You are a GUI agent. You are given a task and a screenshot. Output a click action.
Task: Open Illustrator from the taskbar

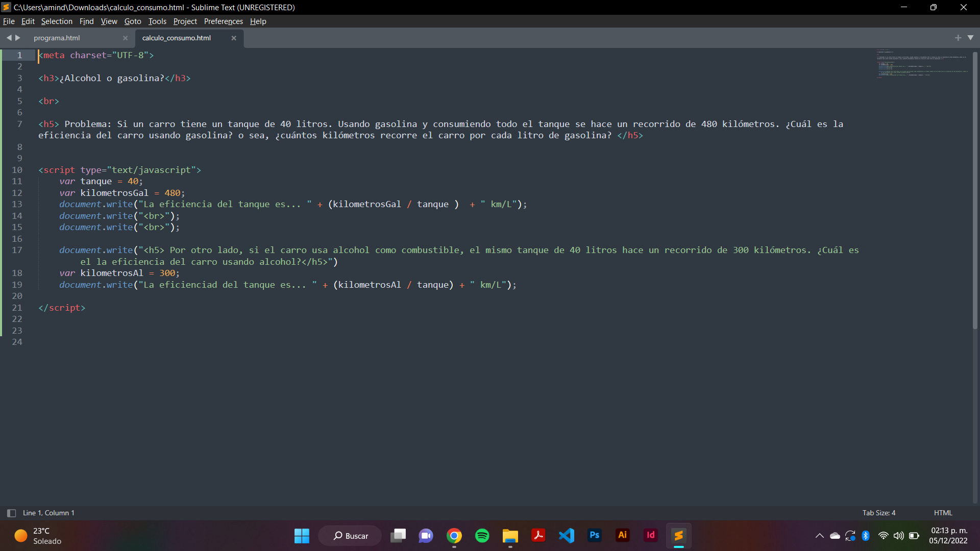622,535
